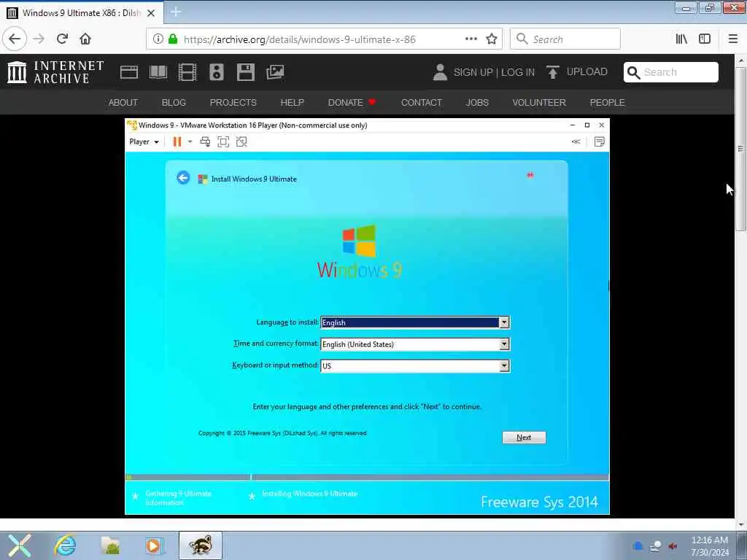Click the volume tray icon

coord(673,545)
